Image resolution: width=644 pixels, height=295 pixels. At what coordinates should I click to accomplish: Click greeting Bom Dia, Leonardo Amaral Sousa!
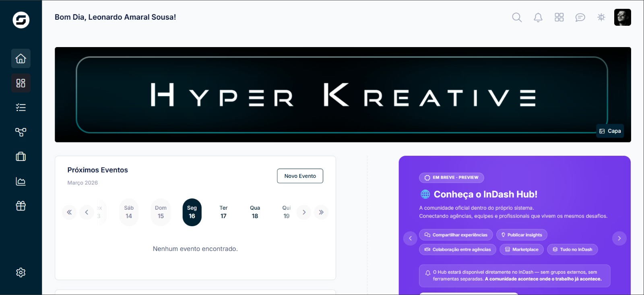[115, 17]
